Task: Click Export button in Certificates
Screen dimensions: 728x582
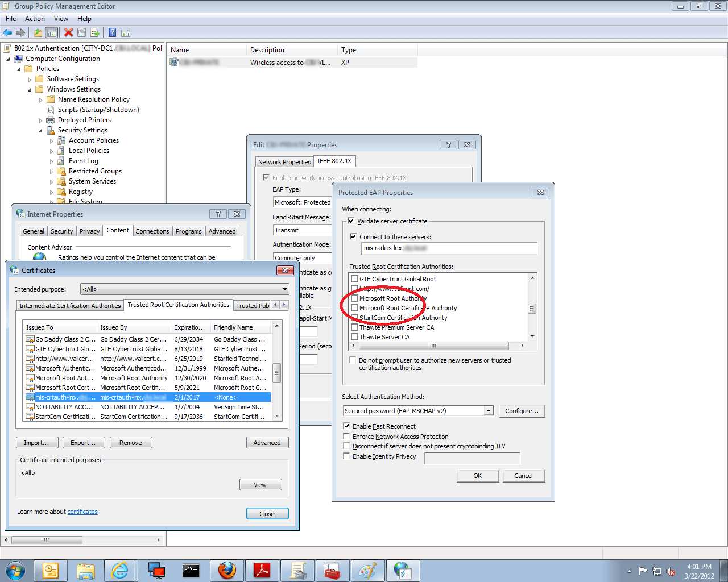Action: (84, 443)
